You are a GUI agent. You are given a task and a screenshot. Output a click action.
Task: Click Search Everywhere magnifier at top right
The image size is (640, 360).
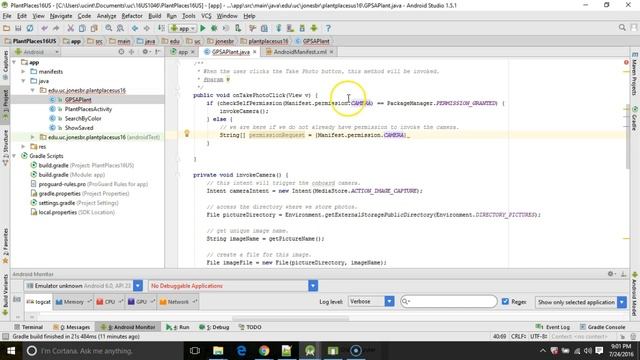(622, 28)
